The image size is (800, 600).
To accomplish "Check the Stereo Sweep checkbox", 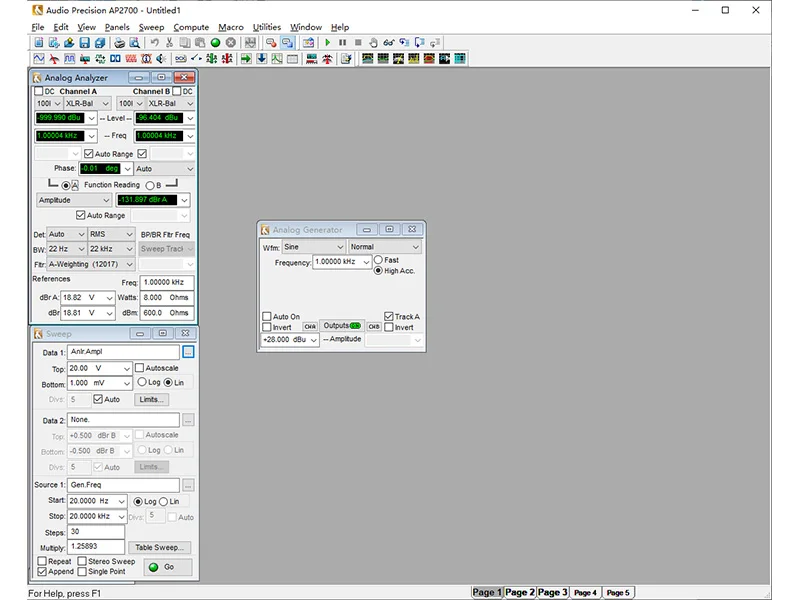I will (82, 561).
